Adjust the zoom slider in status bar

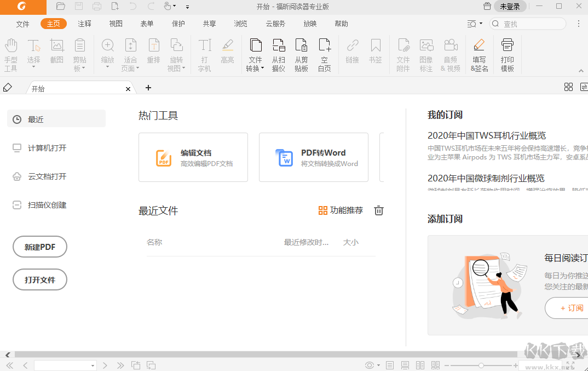(x=481, y=365)
